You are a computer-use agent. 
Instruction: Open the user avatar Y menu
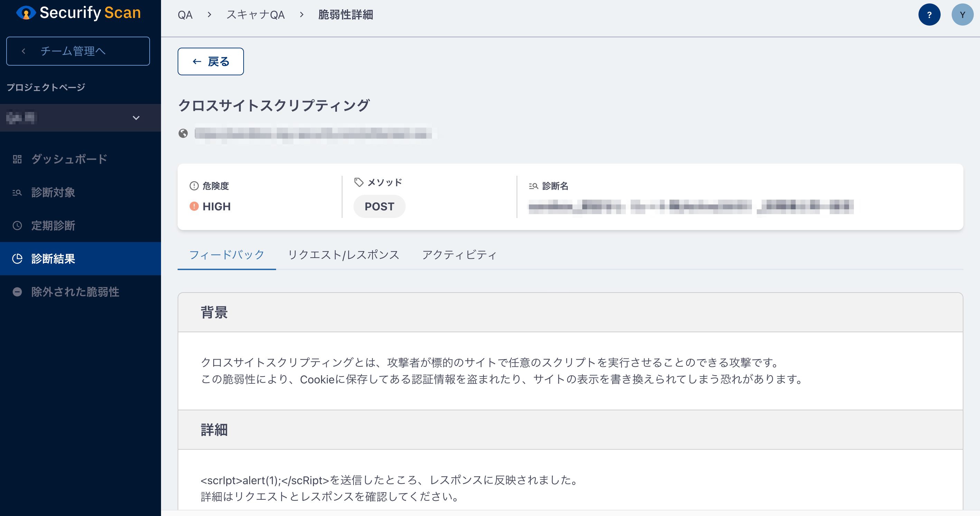(962, 15)
